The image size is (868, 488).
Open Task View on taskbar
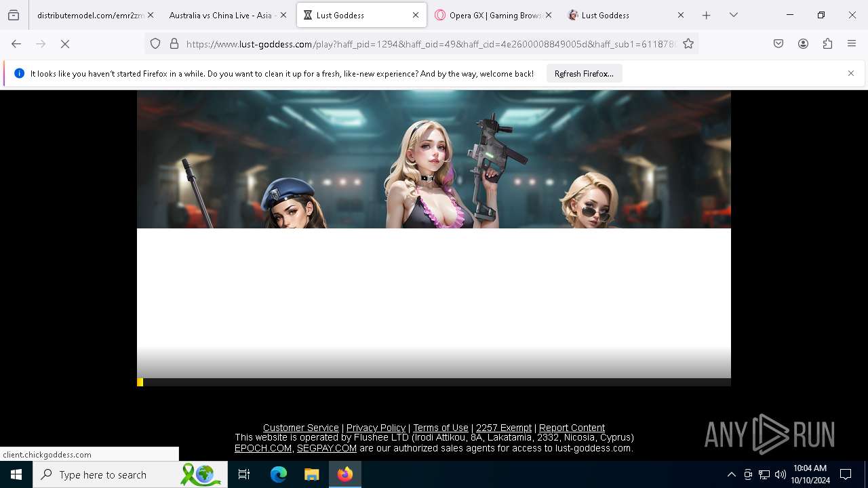point(245,474)
